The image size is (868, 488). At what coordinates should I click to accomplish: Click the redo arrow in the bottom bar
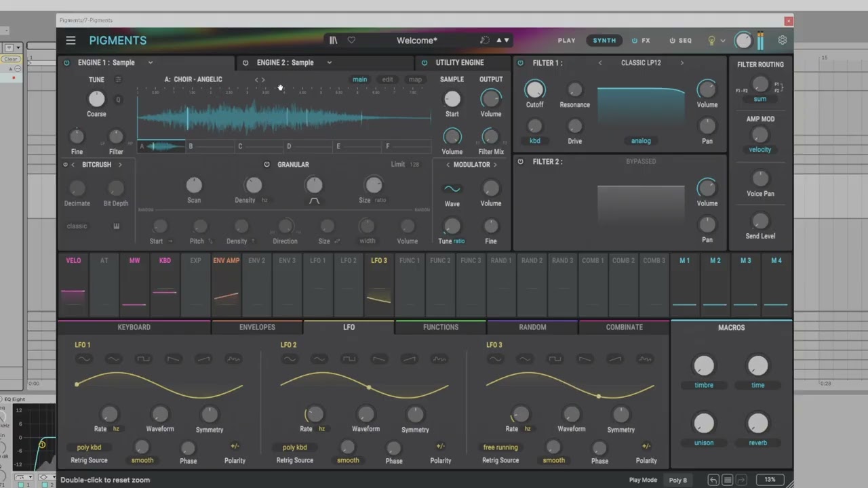tap(741, 480)
